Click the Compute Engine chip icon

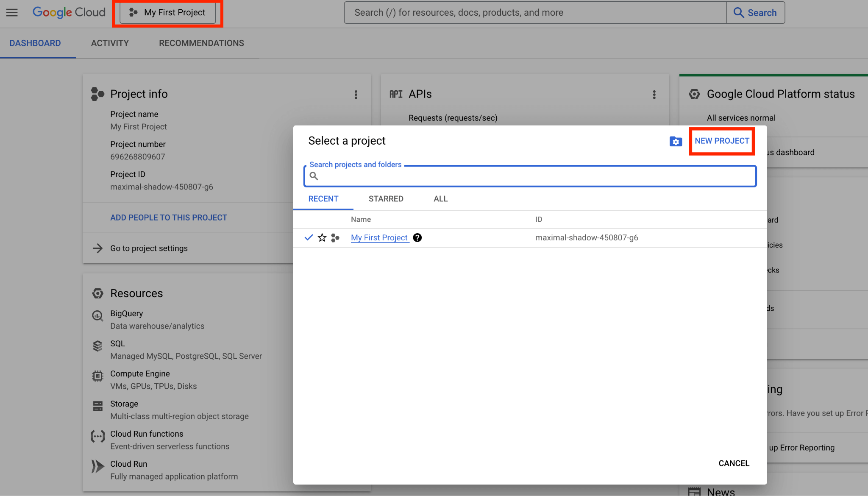(97, 376)
